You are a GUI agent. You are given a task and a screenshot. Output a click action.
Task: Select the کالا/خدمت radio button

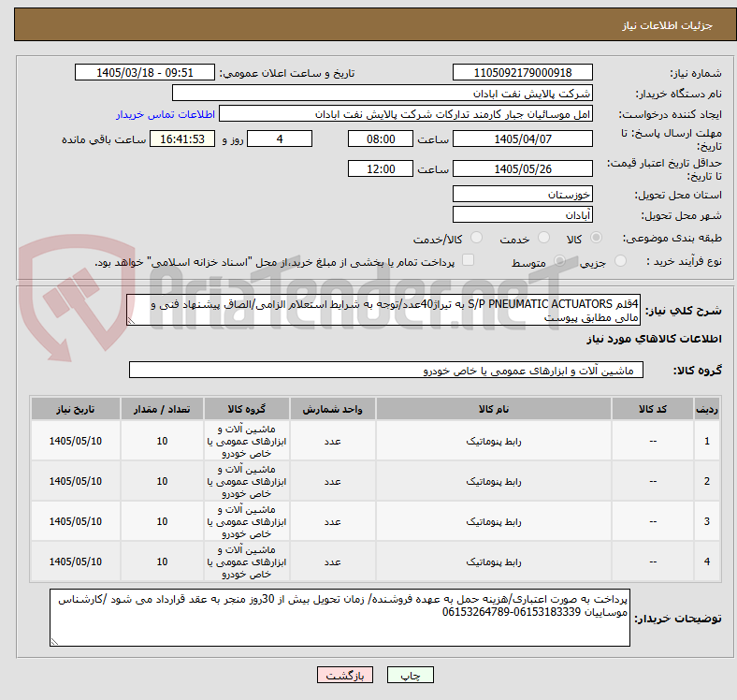(x=477, y=238)
